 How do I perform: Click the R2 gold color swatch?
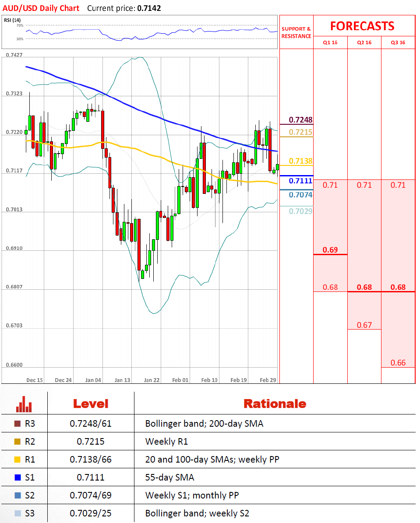click(x=18, y=442)
